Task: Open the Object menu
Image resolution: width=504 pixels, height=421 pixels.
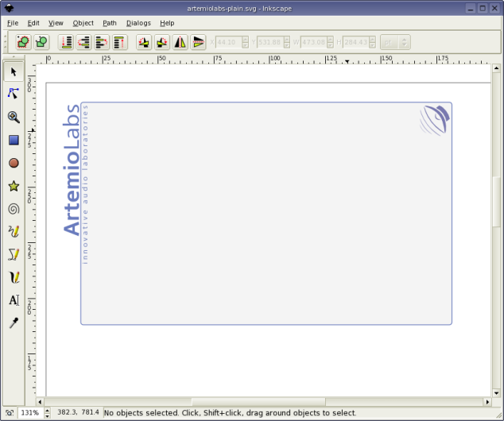Action: click(x=83, y=23)
